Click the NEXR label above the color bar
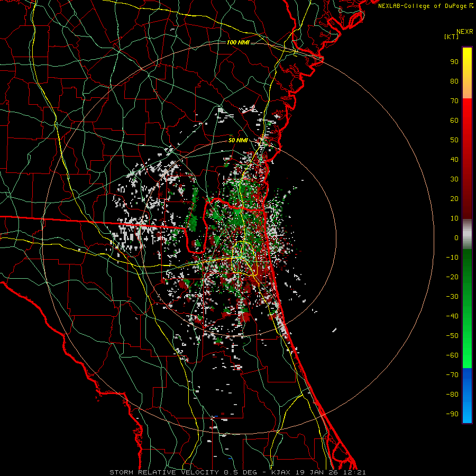 (465, 32)
